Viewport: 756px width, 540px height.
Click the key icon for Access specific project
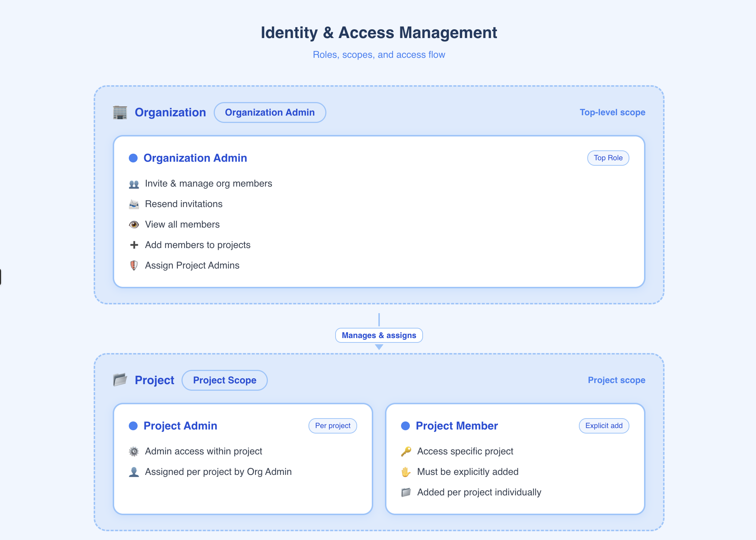pyautogui.click(x=406, y=451)
